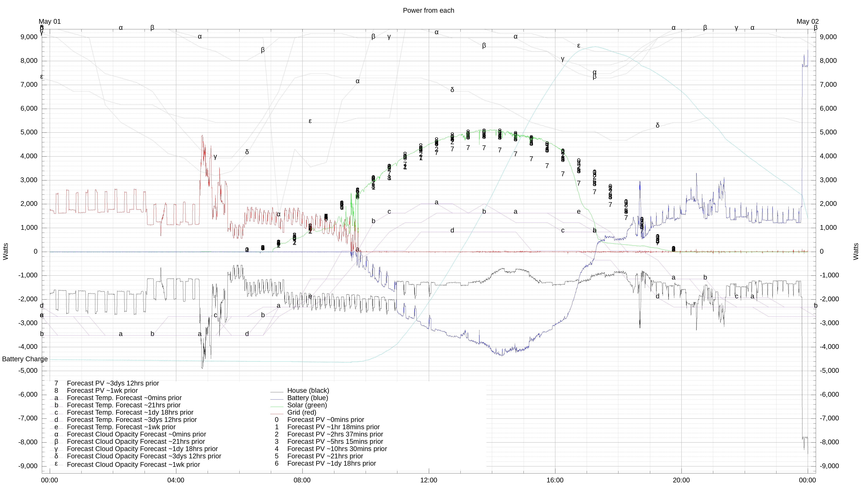
Task: Click the "16:00" x-axis tick label
Action: (555, 480)
